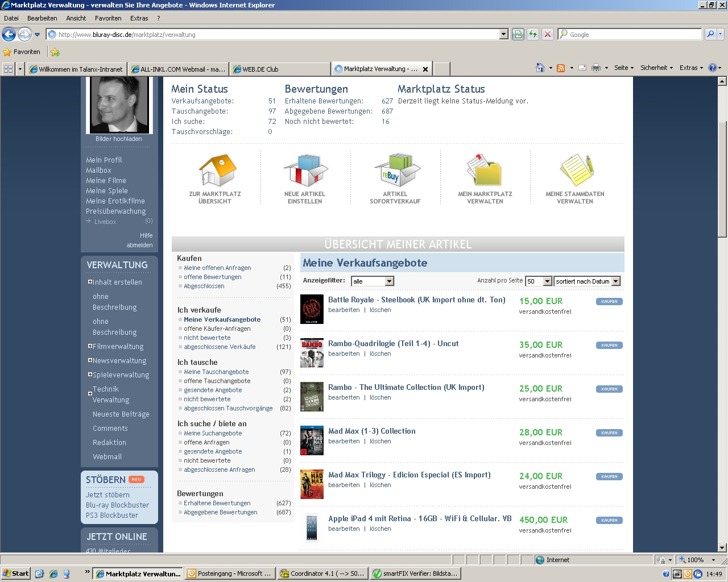Click Kaufen button for Rambo-Quadrilogie

(609, 345)
